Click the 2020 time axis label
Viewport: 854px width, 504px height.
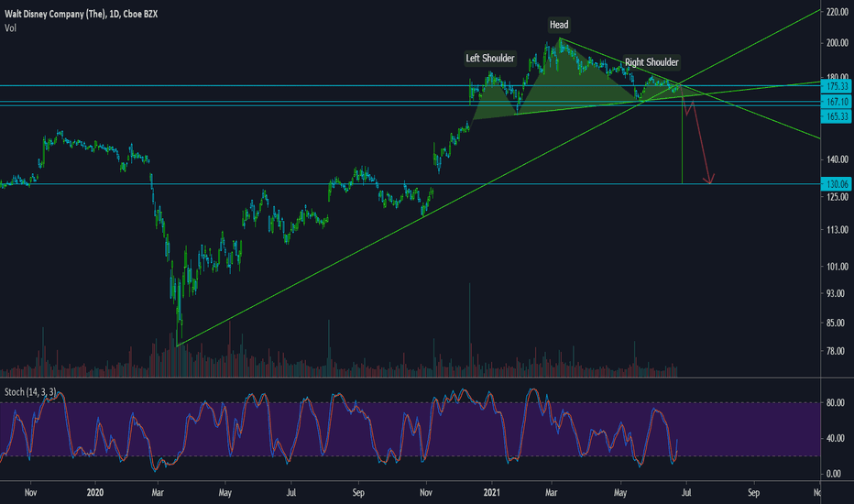94,493
